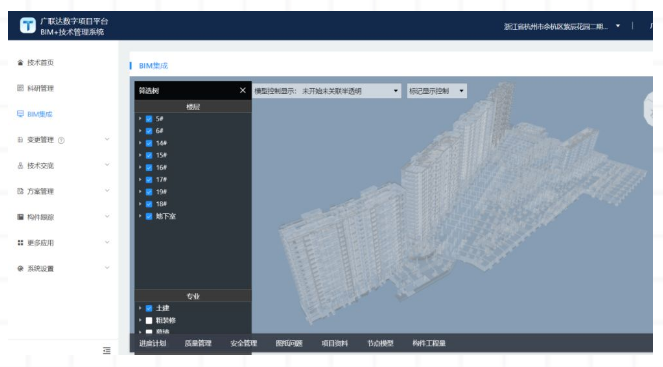Viewport: 663px width, 367px height.
Task: Open 科研管理 in the sidebar
Action: point(41,88)
